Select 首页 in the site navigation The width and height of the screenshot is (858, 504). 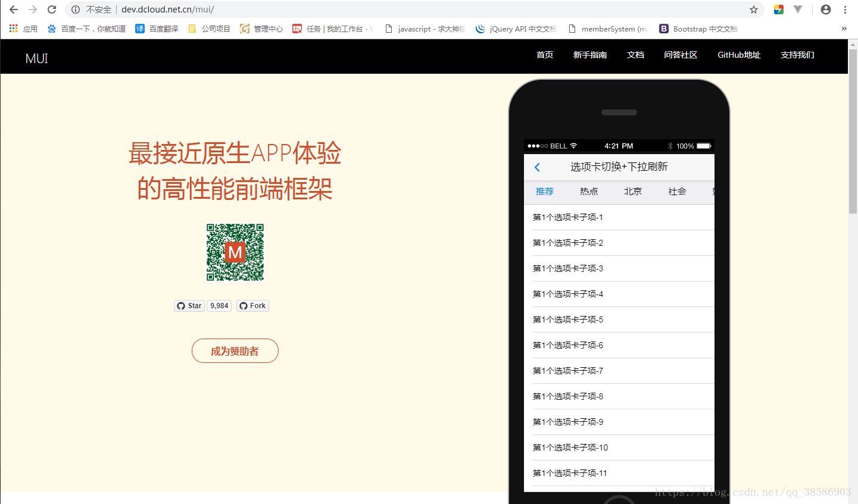[x=545, y=55]
